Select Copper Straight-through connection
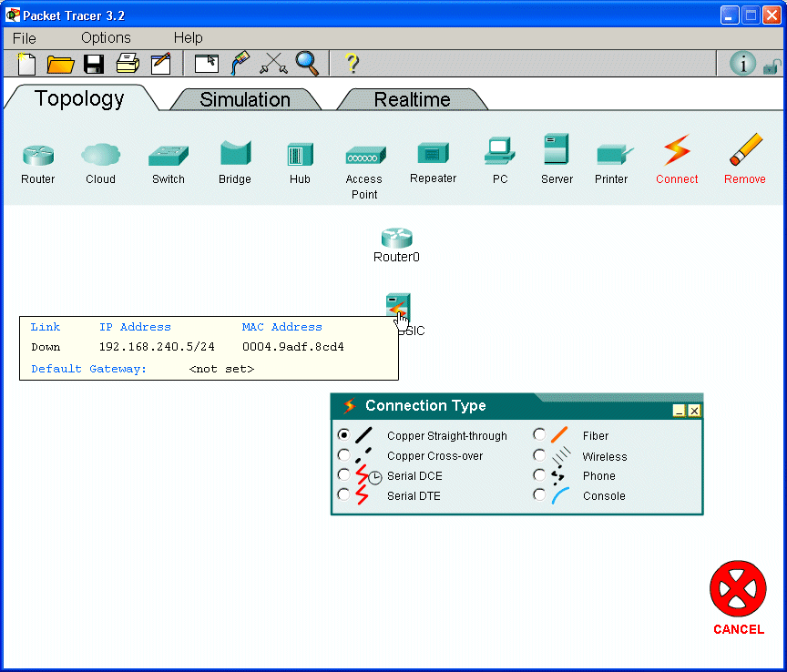 343,434
